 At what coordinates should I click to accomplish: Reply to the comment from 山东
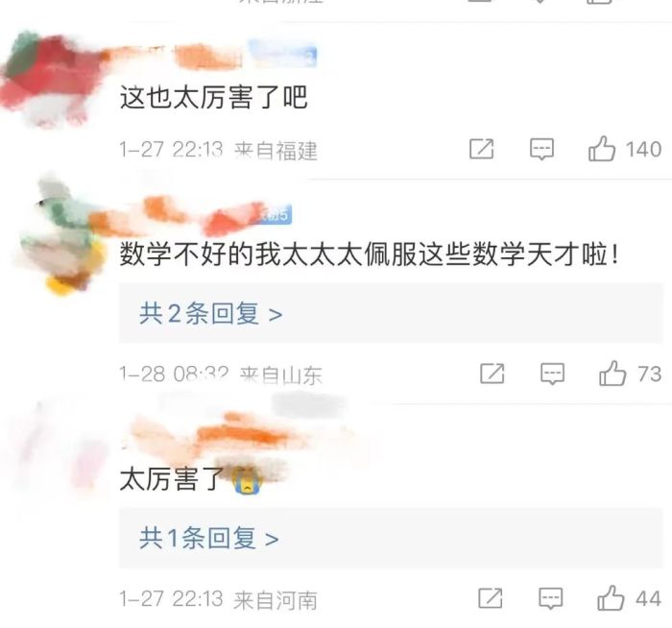point(552,374)
